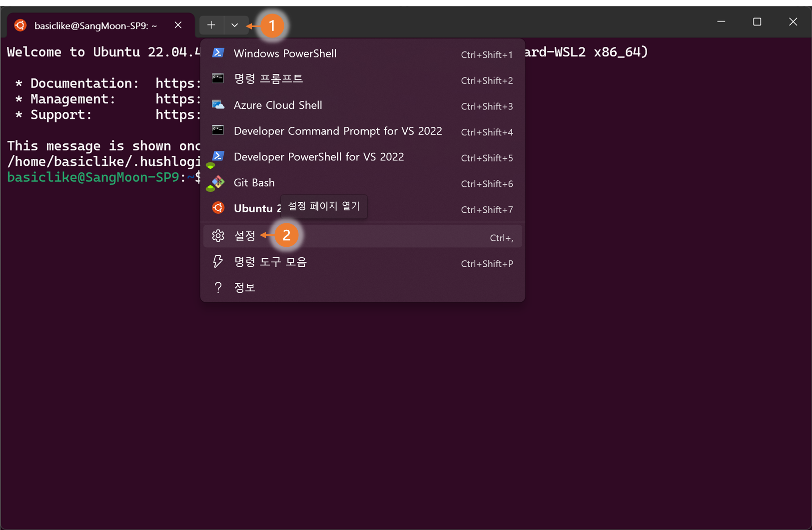The image size is (812, 530).
Task: Click the Git Bash diamond icon
Action: click(x=218, y=182)
